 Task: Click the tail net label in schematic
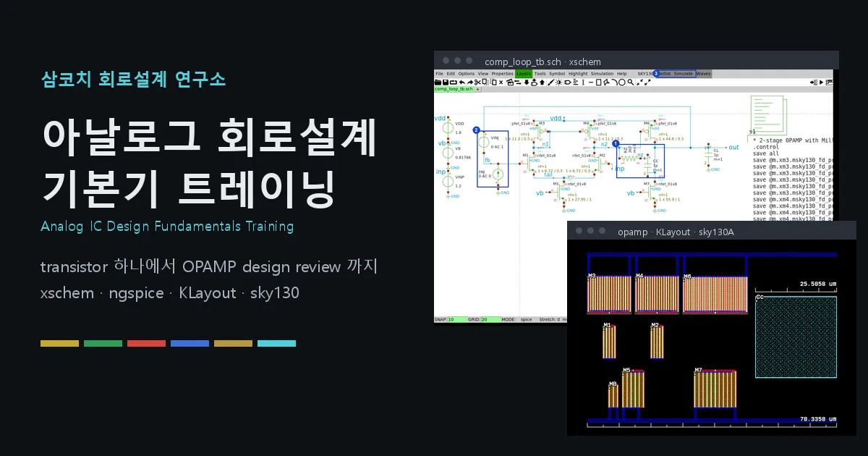549,174
